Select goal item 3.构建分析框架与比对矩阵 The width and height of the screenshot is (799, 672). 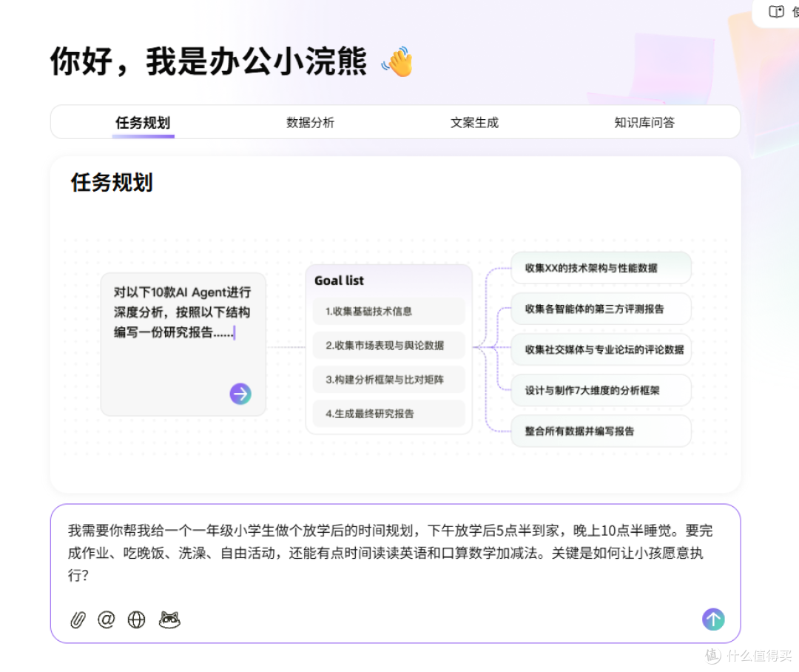click(x=389, y=380)
